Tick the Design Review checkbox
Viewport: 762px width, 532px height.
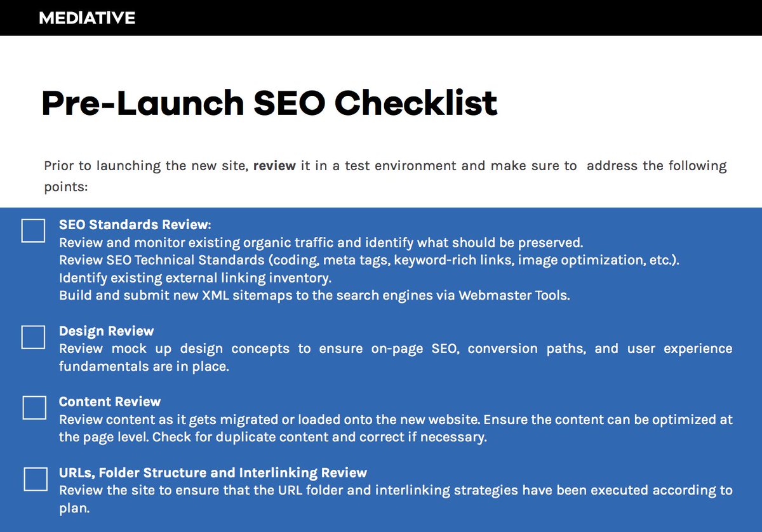point(33,337)
